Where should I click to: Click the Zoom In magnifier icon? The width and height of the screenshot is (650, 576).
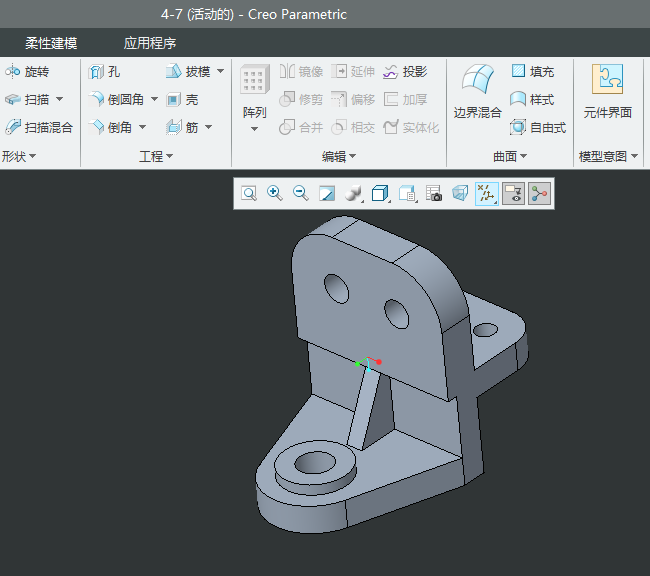pyautogui.click(x=274, y=194)
